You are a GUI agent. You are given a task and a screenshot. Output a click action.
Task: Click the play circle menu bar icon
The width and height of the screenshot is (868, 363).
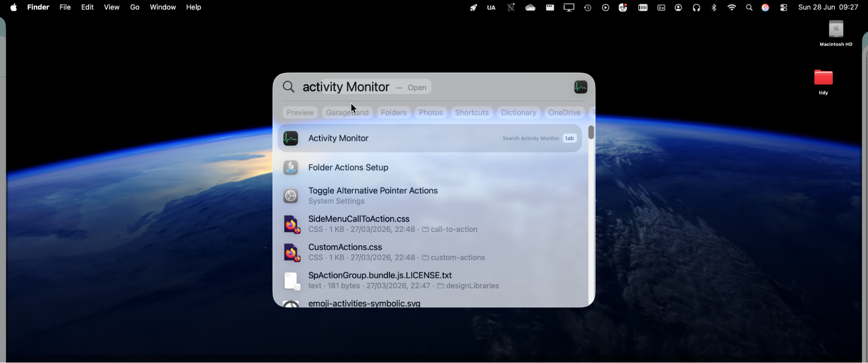point(605,7)
